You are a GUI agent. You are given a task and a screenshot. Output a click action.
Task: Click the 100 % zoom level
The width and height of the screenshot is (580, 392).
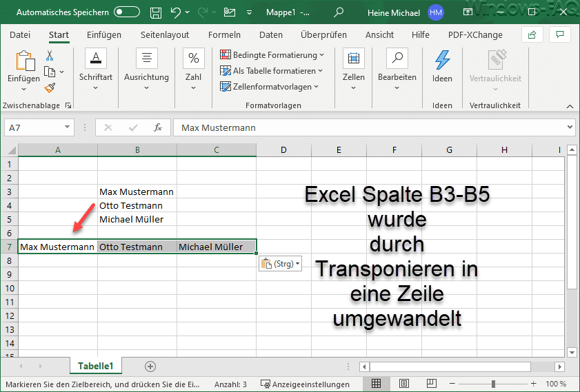pyautogui.click(x=556, y=384)
